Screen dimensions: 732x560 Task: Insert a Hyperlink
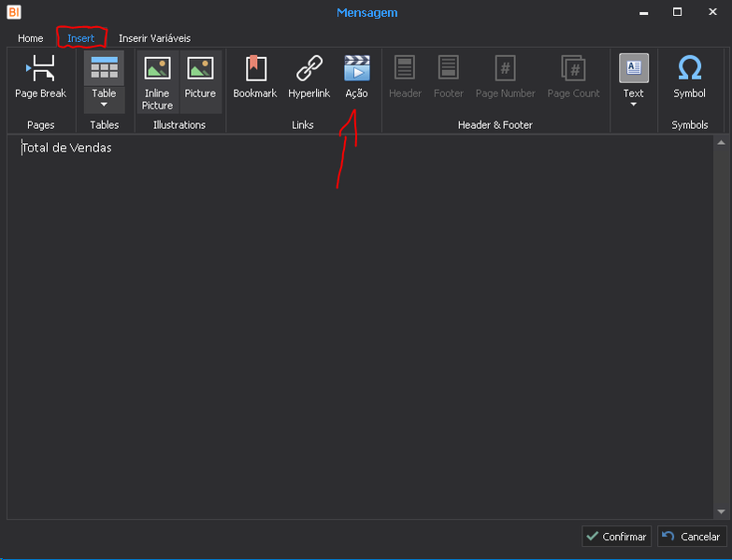(309, 77)
